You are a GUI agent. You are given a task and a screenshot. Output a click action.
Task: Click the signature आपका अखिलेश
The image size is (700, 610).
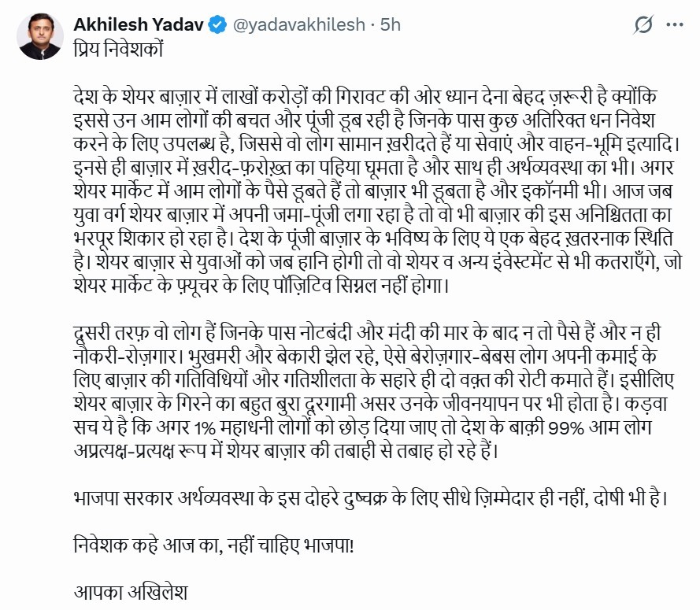pyautogui.click(x=131, y=593)
